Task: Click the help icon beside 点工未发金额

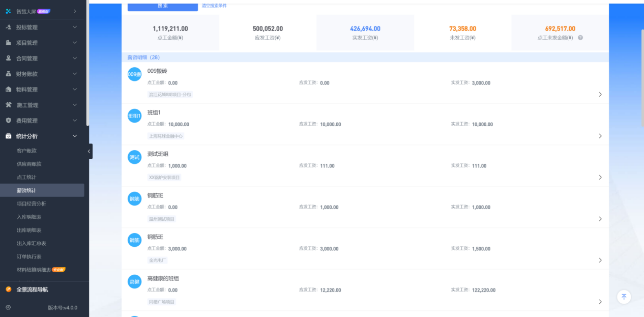Action: [580, 38]
